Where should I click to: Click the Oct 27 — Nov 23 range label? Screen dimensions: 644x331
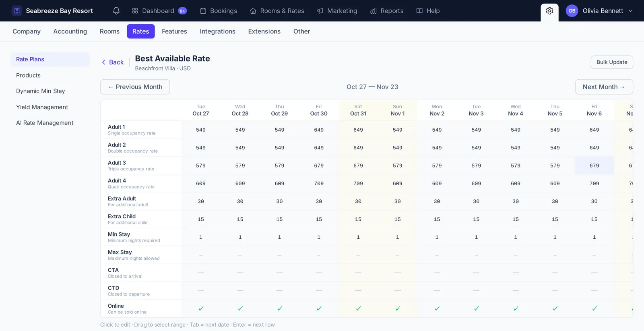pos(372,87)
